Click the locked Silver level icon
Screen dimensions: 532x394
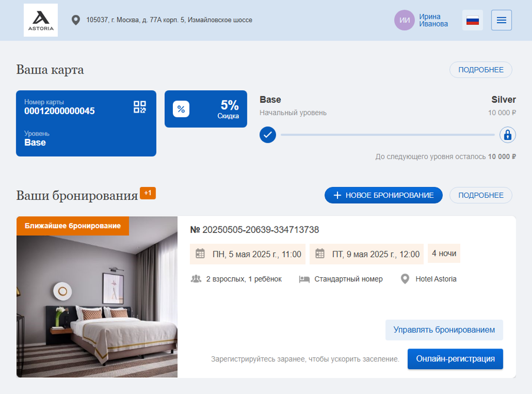pos(508,135)
